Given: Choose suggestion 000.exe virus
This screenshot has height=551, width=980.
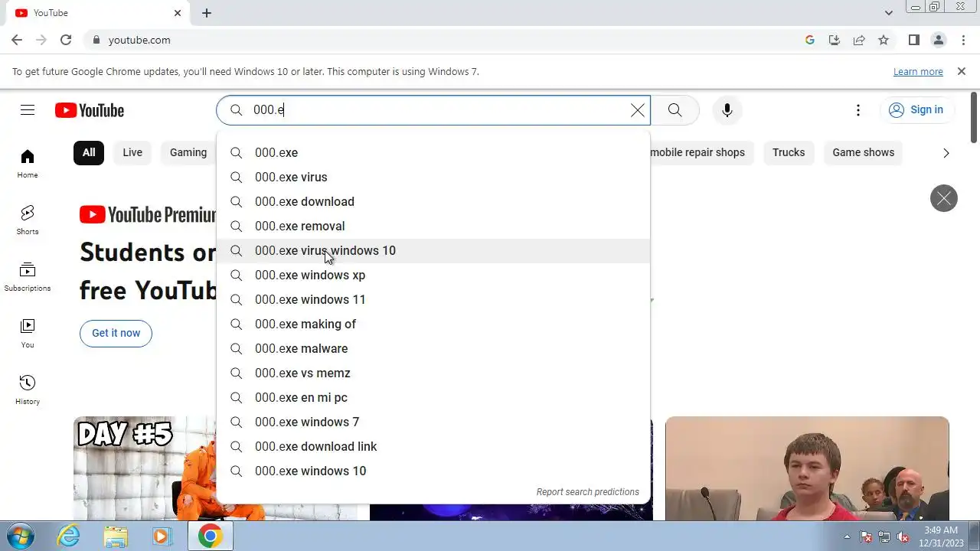Looking at the screenshot, I should 433,177.
